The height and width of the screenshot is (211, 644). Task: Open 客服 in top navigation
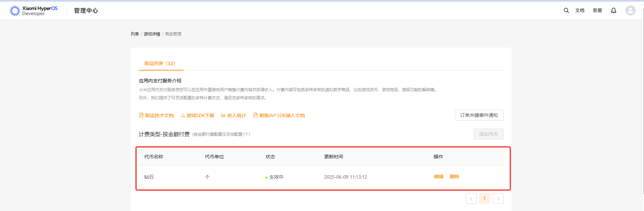tap(597, 10)
